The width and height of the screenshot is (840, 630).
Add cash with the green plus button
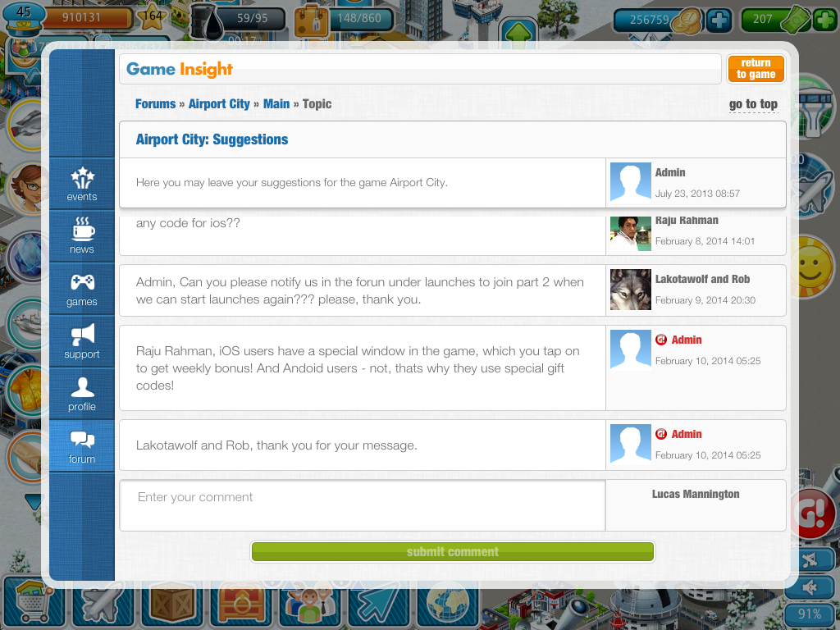(x=825, y=21)
